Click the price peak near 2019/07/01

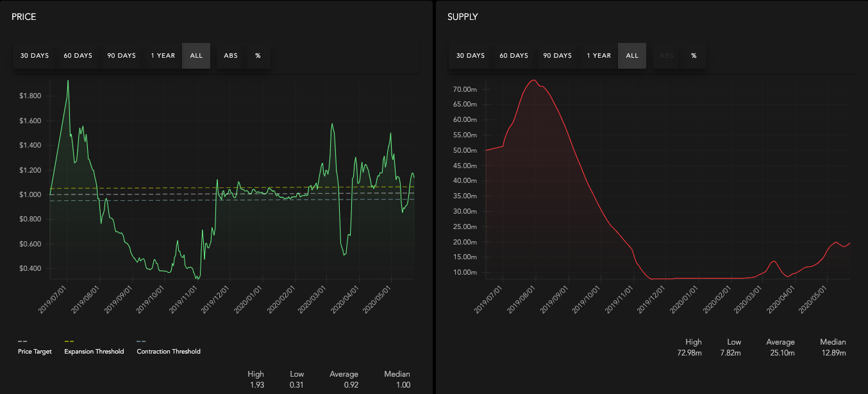pyautogui.click(x=68, y=81)
